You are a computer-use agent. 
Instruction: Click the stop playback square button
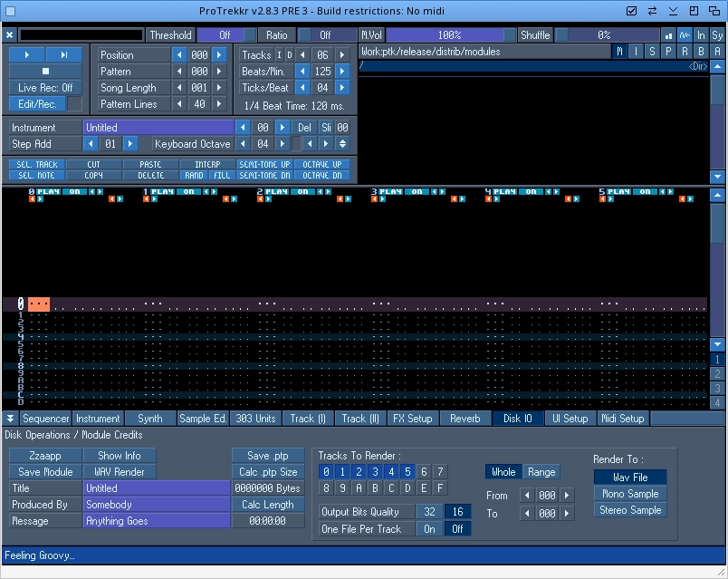(45, 72)
